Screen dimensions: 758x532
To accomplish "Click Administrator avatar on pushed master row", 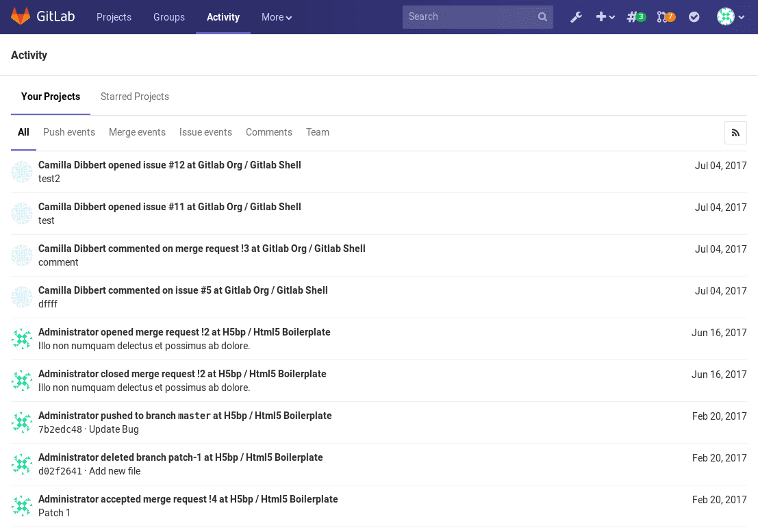I will click(22, 423).
